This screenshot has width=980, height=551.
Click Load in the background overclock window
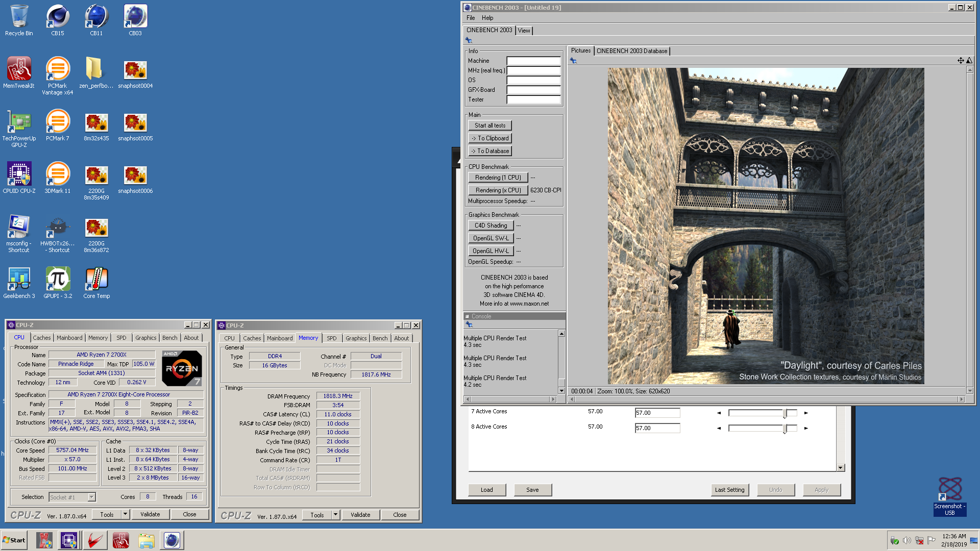coord(487,490)
